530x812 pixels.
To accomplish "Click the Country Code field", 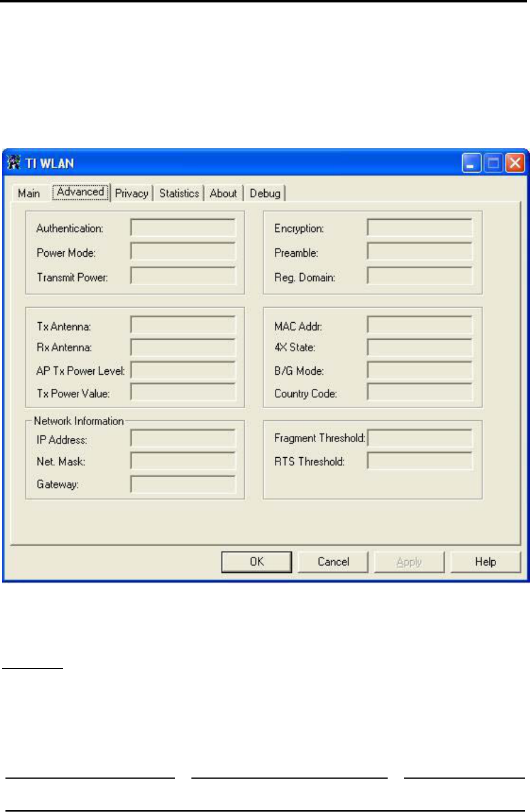I will click(420, 392).
